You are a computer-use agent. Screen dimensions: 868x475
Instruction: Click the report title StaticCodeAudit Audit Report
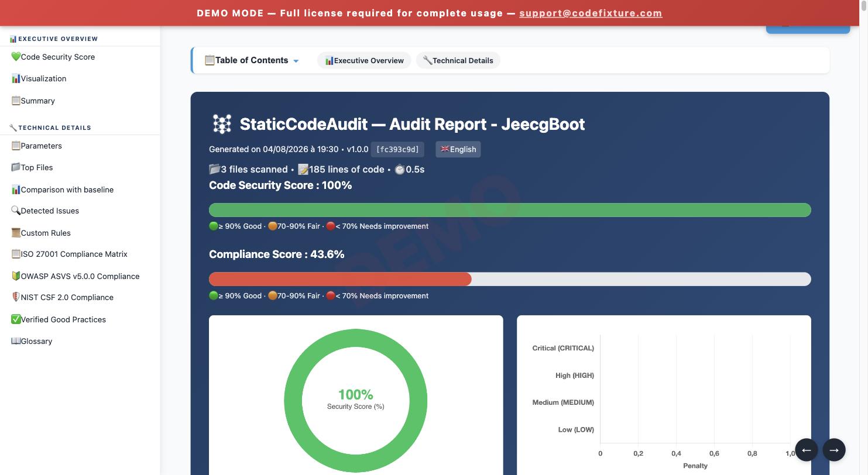coord(412,124)
